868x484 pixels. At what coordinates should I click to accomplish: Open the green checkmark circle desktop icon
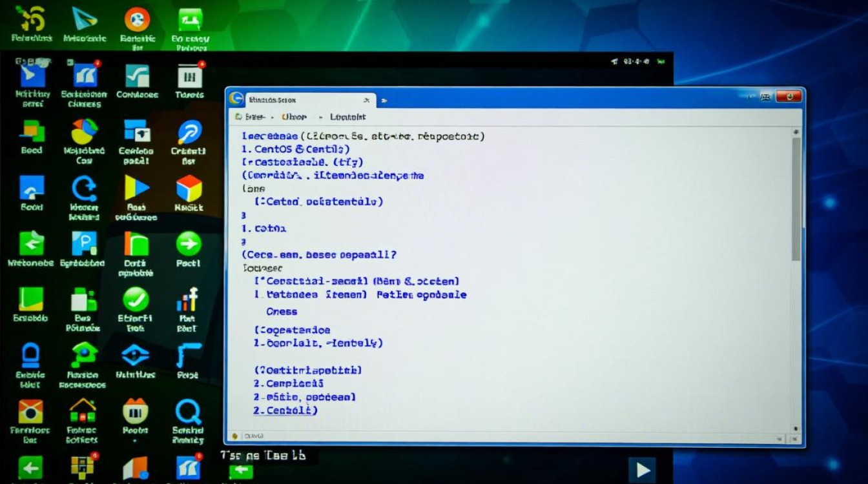pyautogui.click(x=136, y=299)
